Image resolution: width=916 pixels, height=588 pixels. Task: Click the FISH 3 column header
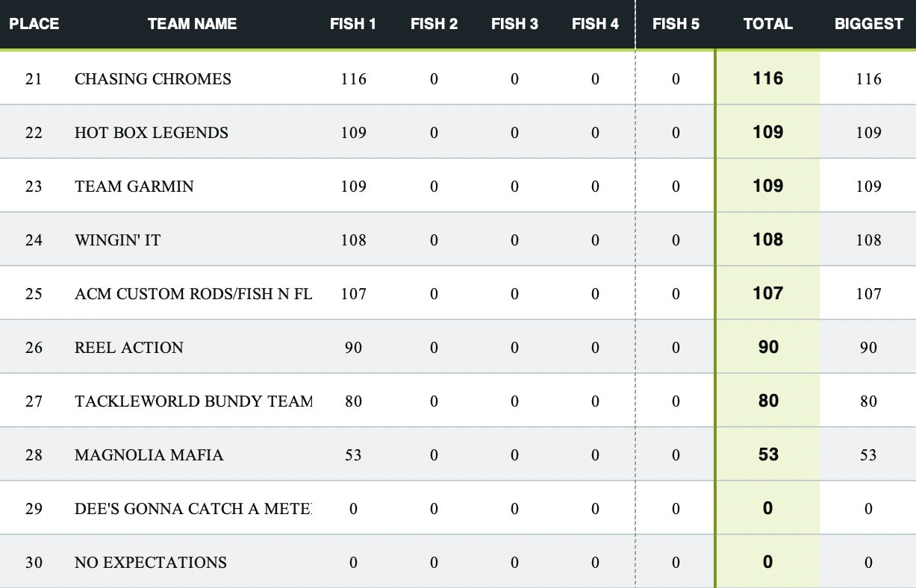[514, 24]
